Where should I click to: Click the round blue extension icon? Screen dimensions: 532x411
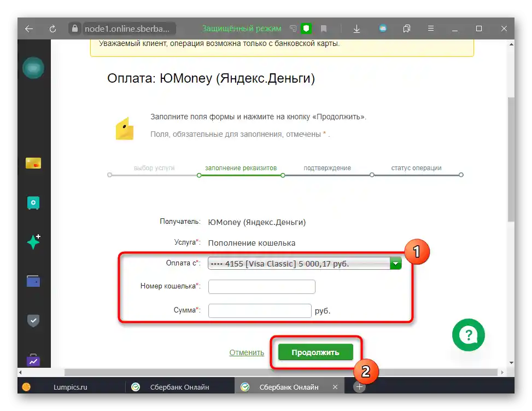point(383,28)
